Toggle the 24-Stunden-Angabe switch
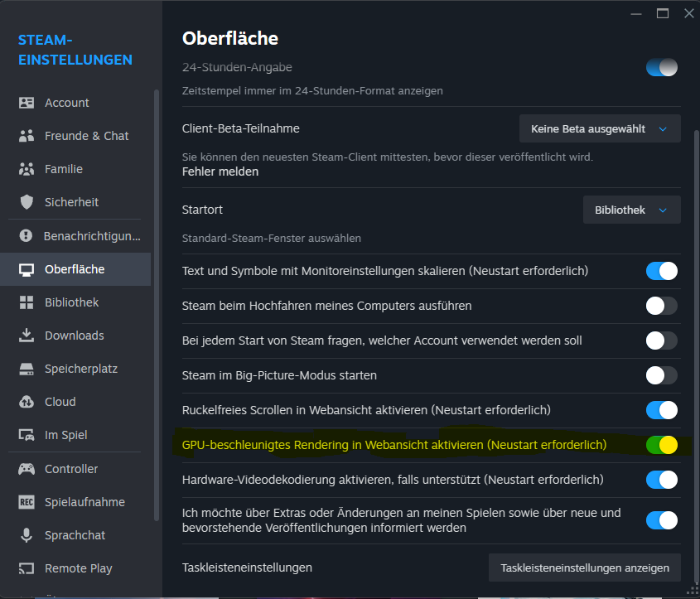 (662, 67)
